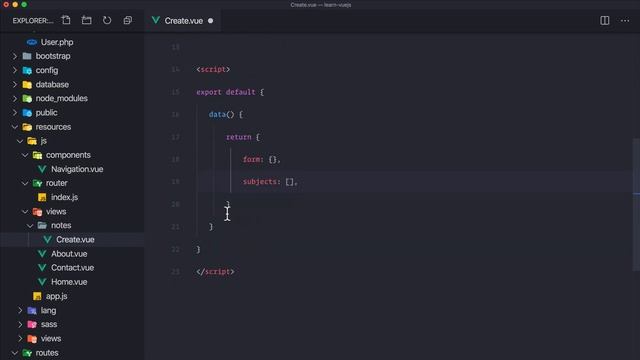The height and width of the screenshot is (360, 640).
Task: Click the EXPLORER panel title
Action: [x=33, y=21]
